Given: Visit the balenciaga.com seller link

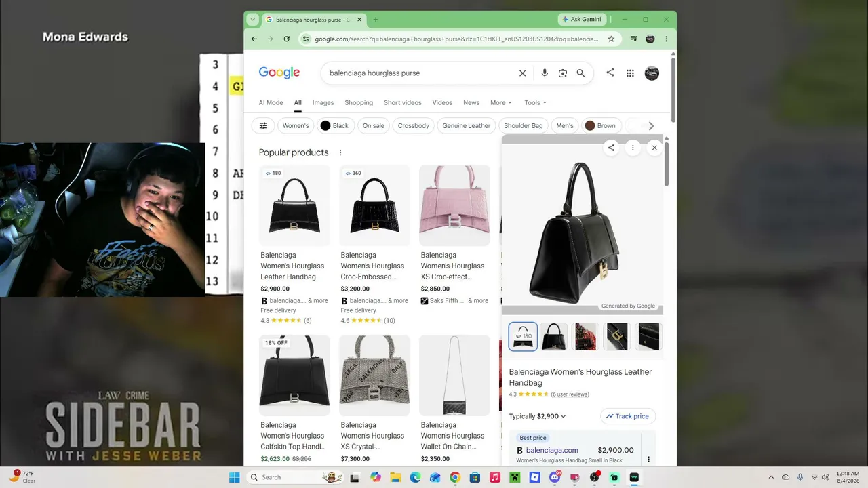Looking at the screenshot, I should point(552,450).
